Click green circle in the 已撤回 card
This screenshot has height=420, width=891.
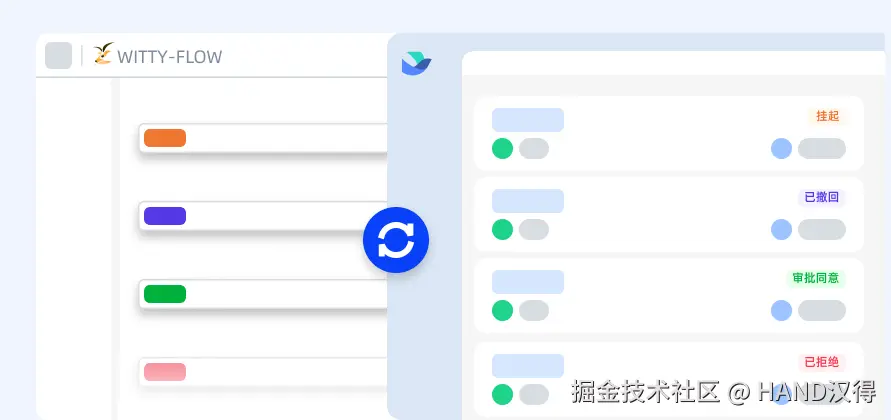pyautogui.click(x=502, y=230)
